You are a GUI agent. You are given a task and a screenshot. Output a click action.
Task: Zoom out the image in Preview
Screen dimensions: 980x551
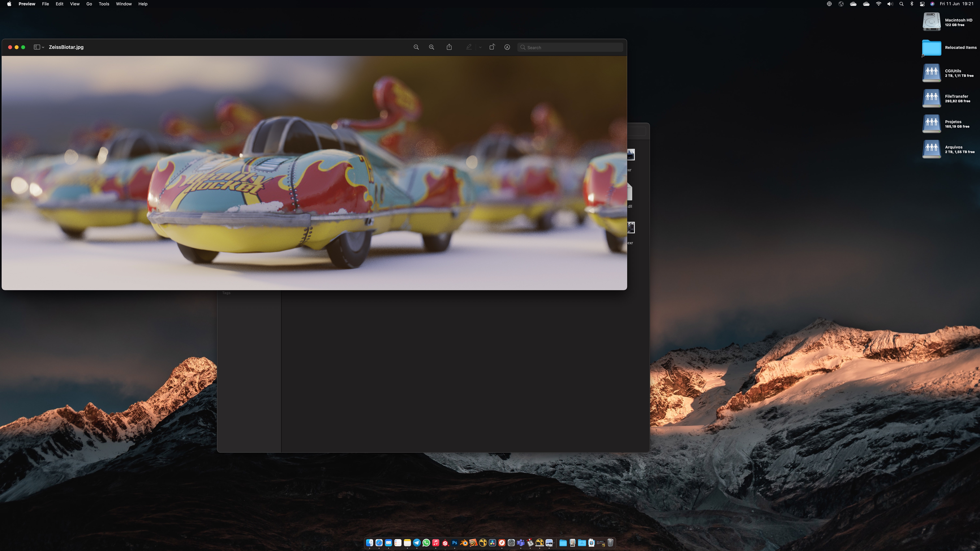tap(416, 47)
